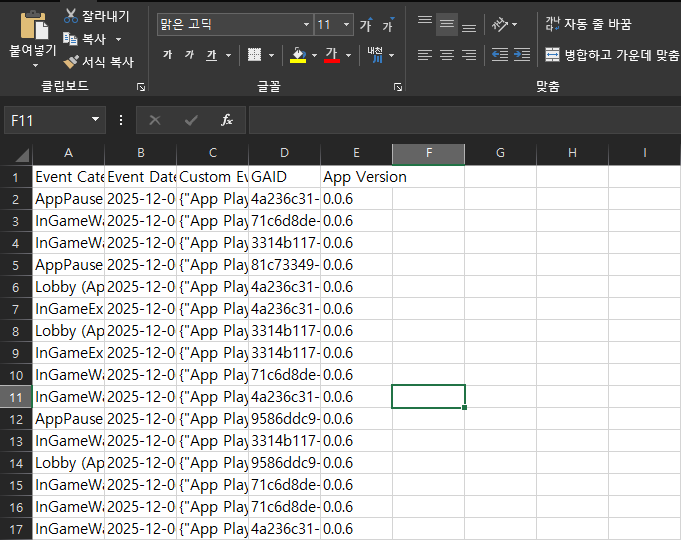Expand the font size dropdown
681x540 pixels.
click(x=347, y=24)
